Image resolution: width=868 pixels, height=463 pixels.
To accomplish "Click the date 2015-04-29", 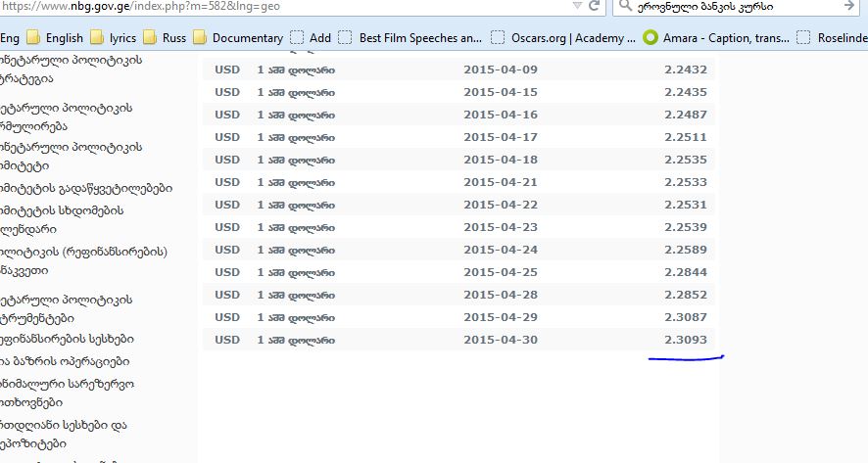I will pos(501,317).
